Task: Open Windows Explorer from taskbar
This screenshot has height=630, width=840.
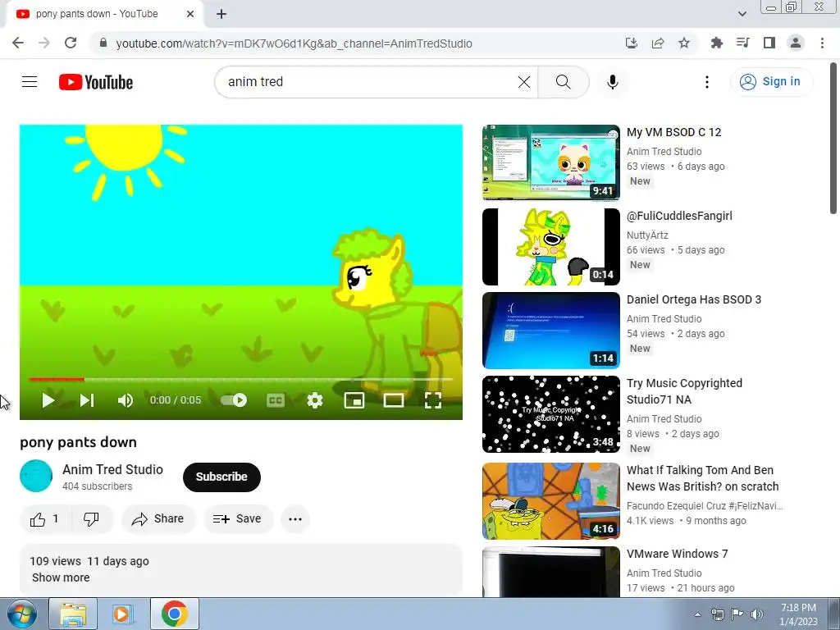Action: [x=73, y=614]
